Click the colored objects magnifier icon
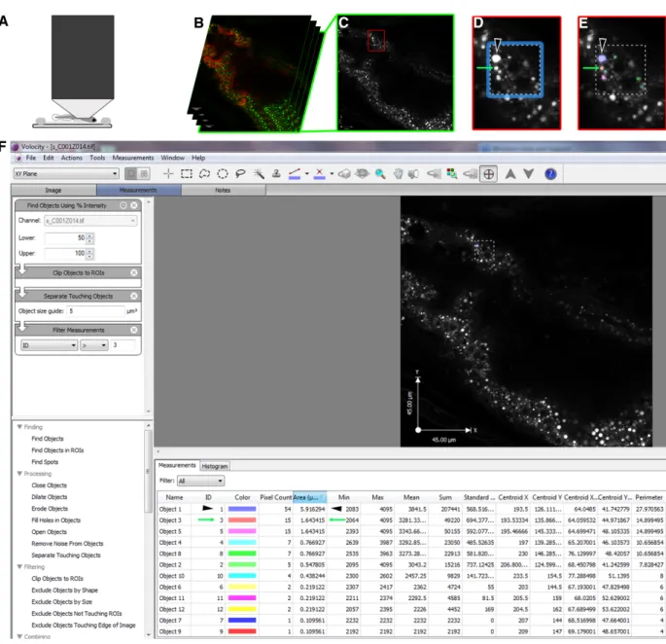 pos(452,173)
